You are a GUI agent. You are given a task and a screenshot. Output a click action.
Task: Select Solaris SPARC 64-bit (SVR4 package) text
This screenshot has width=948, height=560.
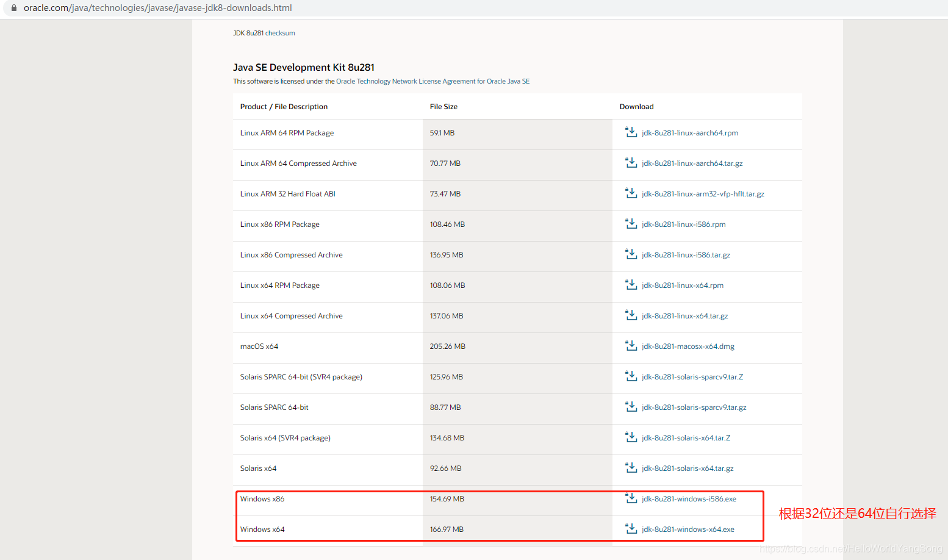click(x=301, y=377)
